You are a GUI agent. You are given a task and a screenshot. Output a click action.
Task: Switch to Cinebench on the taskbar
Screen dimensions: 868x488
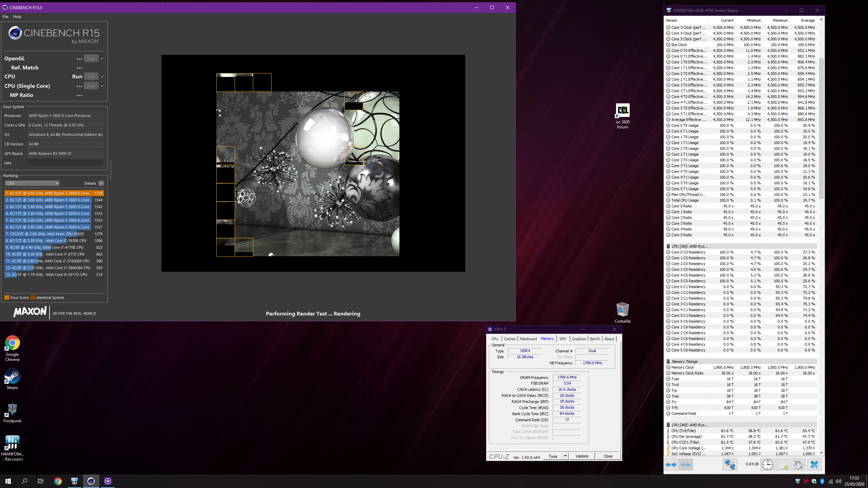tap(91, 481)
